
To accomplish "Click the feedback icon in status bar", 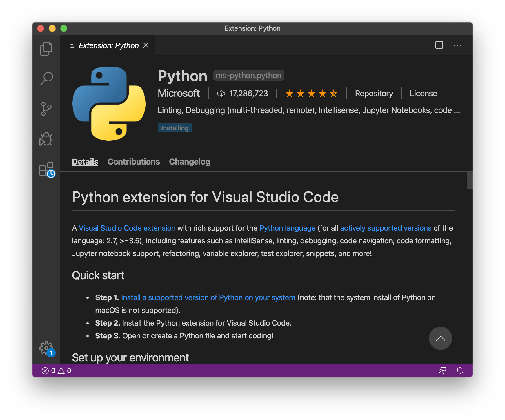I will (x=442, y=371).
